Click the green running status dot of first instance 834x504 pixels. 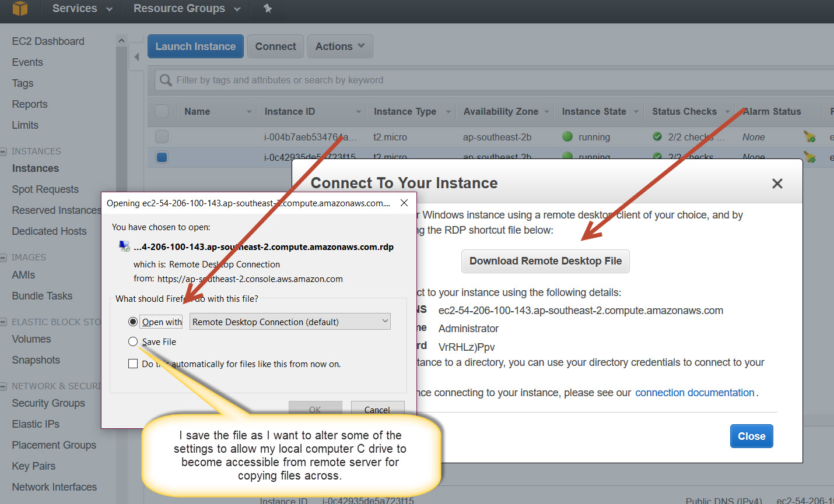[x=567, y=137]
